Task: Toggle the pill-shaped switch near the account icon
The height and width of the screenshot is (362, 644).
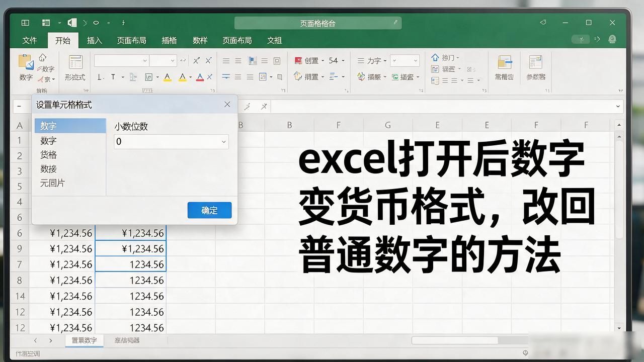Action: [581, 39]
